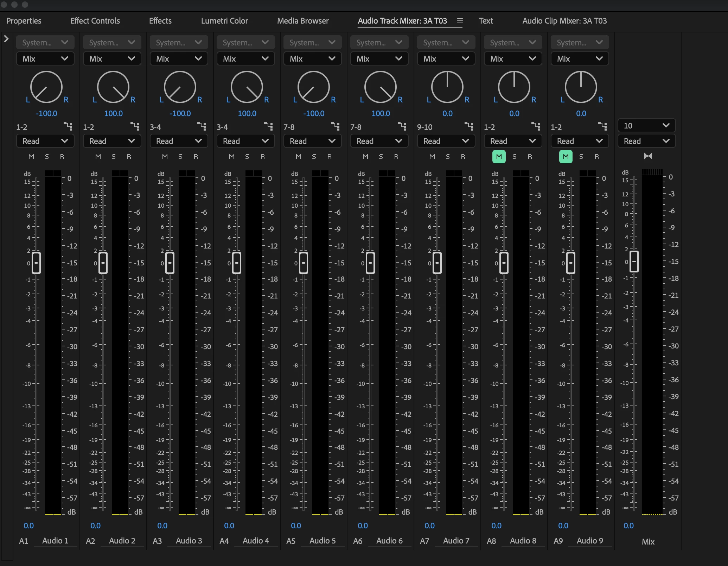Click the Audio 7 track name field
The image size is (728, 566).
tap(456, 541)
